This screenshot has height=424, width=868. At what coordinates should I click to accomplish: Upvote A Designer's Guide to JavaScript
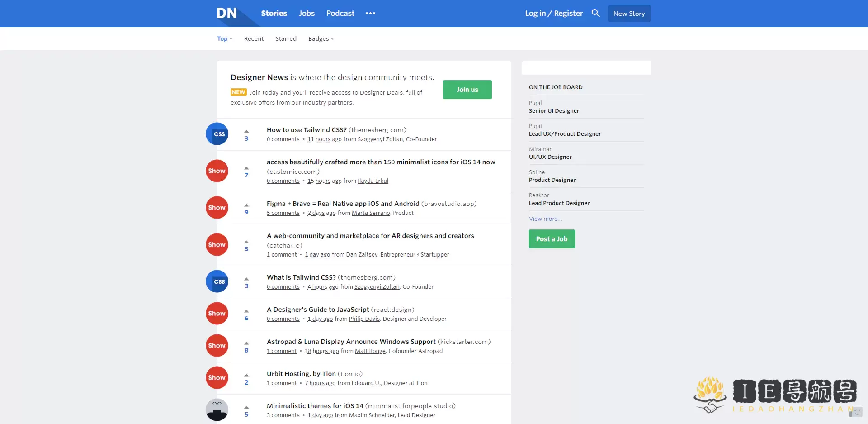pos(246,311)
